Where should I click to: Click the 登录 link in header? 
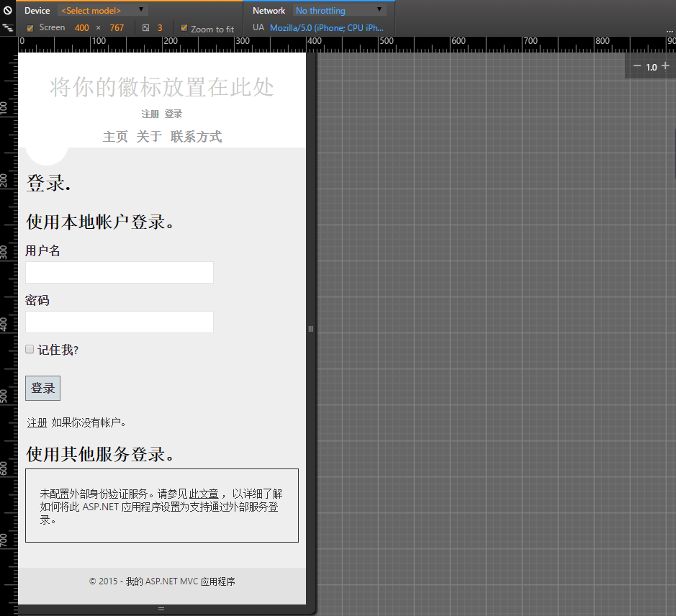click(x=173, y=114)
